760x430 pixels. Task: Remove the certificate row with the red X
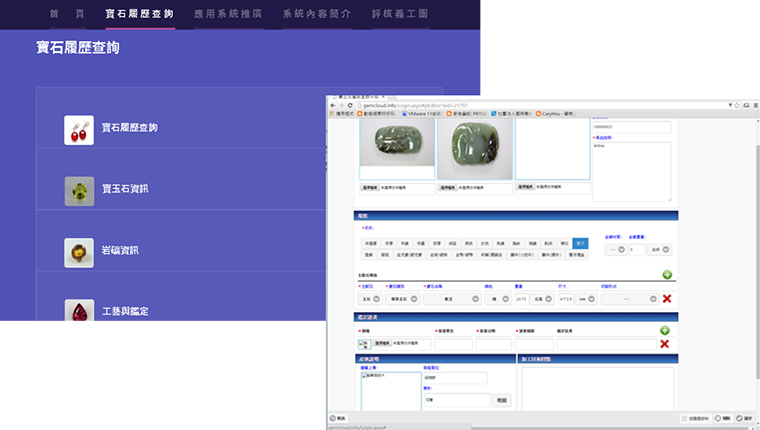[x=665, y=344]
